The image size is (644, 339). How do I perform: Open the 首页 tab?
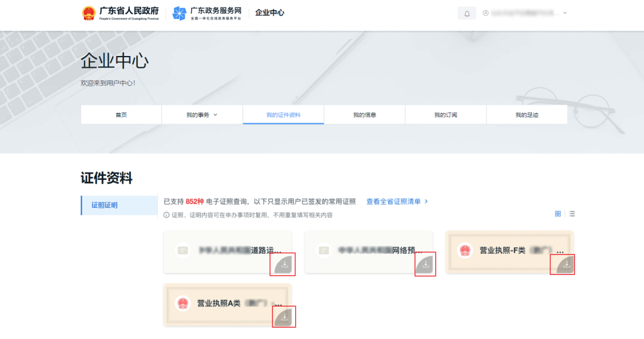(x=121, y=115)
